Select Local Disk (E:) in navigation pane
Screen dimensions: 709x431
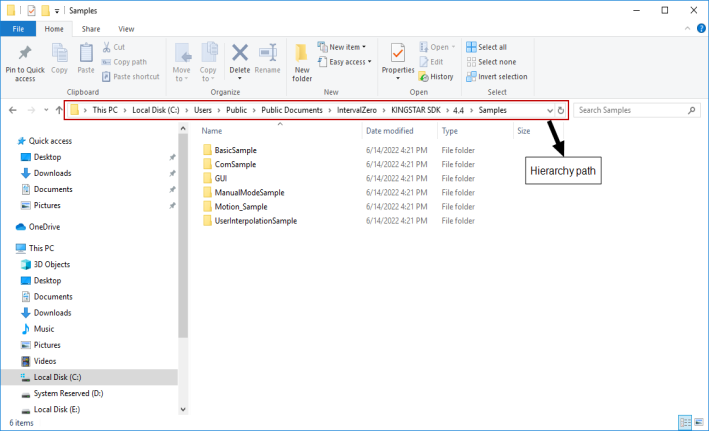(x=59, y=409)
